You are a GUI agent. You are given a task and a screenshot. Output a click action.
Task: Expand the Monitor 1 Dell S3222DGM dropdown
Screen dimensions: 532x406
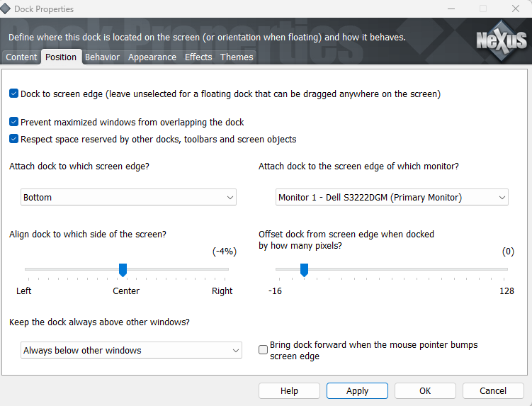[392, 197]
